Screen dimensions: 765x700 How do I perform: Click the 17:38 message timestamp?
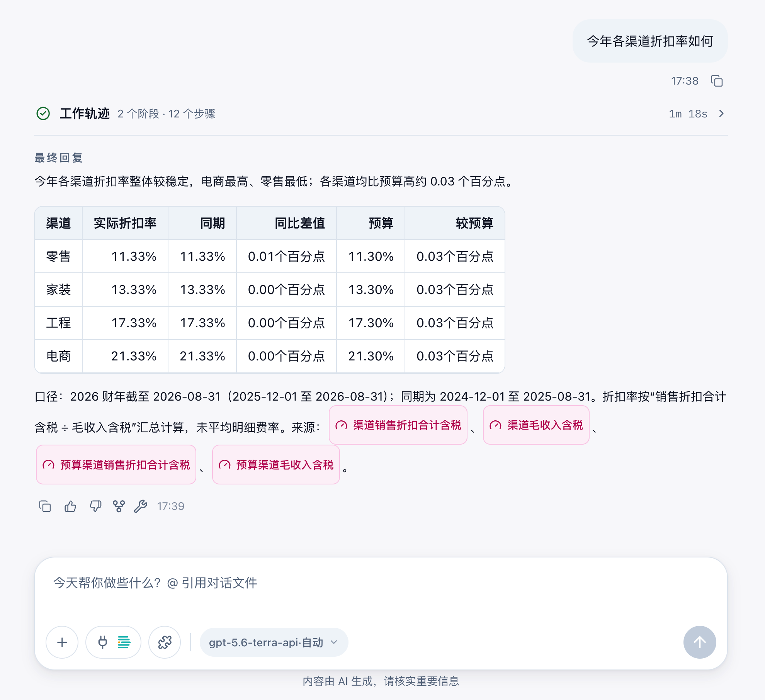point(685,81)
